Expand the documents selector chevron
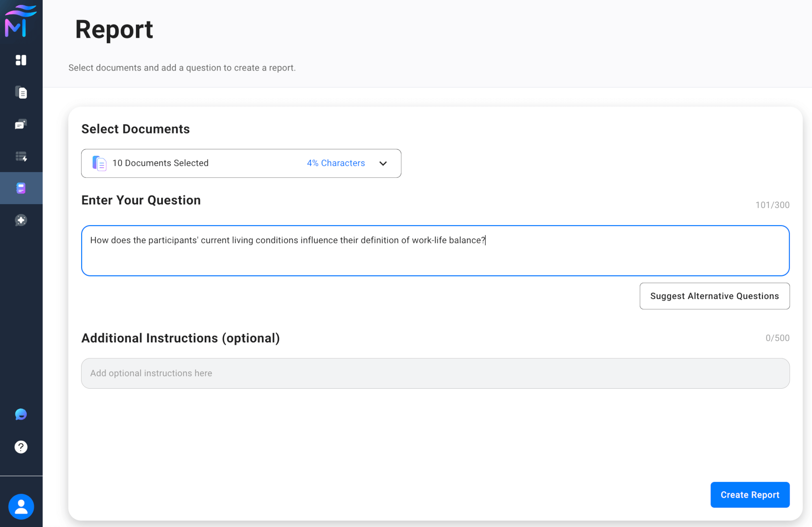 (x=383, y=163)
